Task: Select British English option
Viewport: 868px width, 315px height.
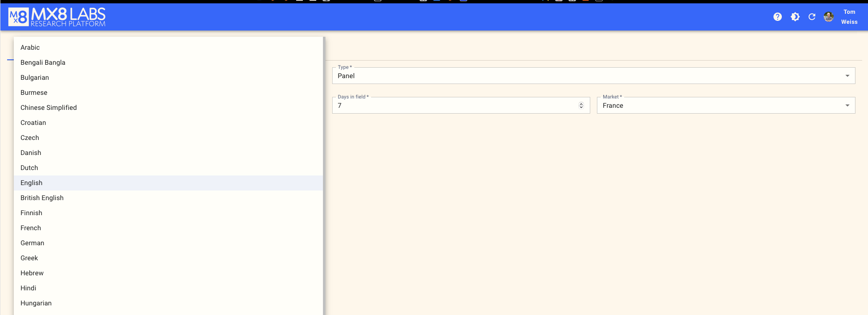Action: pyautogui.click(x=42, y=198)
